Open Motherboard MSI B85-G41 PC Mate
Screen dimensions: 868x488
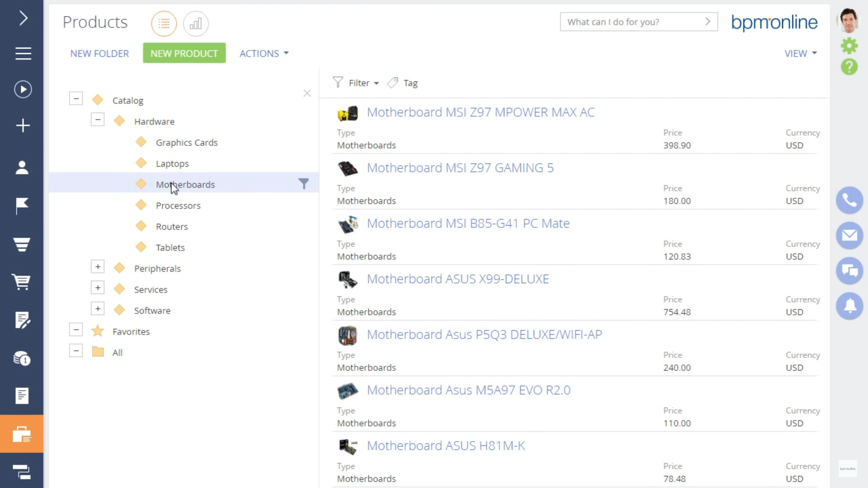[x=468, y=223]
